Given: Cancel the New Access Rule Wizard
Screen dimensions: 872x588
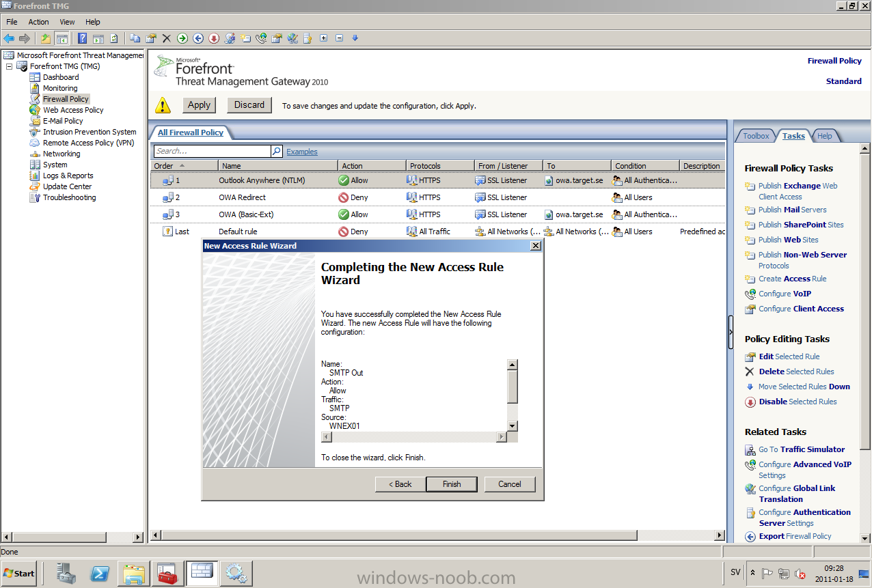Looking at the screenshot, I should click(510, 484).
